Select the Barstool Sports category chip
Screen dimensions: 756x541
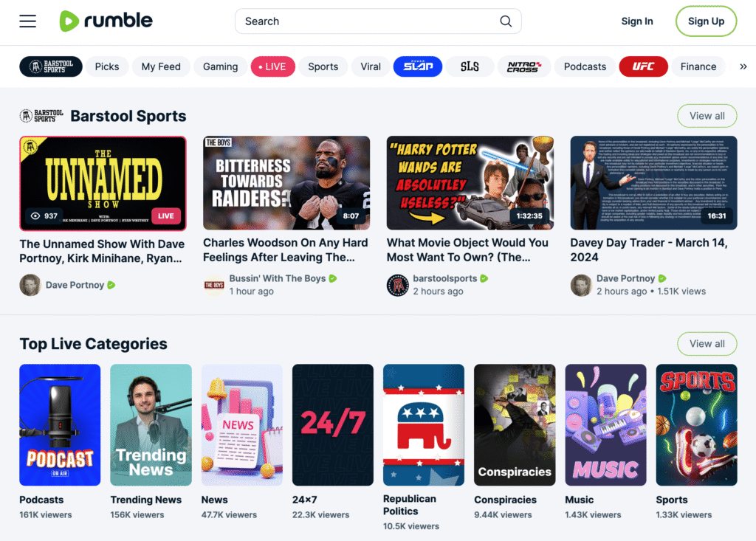51,66
